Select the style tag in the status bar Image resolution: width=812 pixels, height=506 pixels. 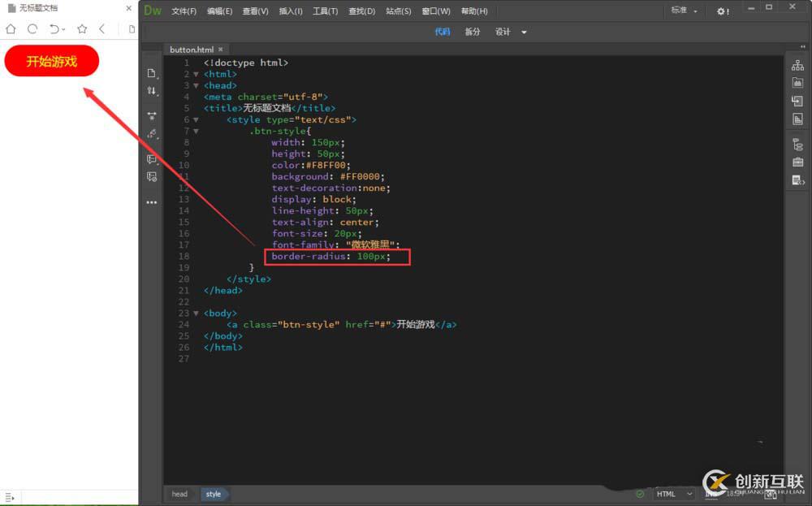(214, 493)
